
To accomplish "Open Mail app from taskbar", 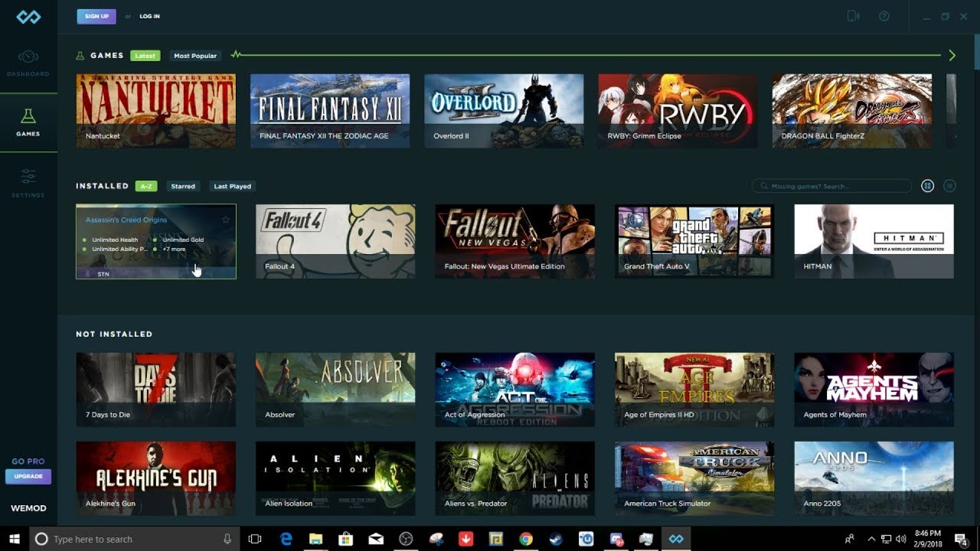I will click(x=376, y=539).
